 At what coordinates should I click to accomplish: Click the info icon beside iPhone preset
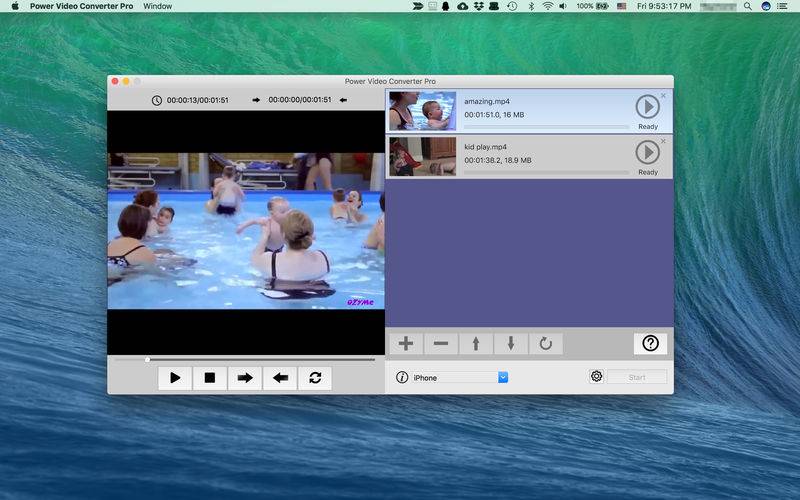click(x=402, y=378)
